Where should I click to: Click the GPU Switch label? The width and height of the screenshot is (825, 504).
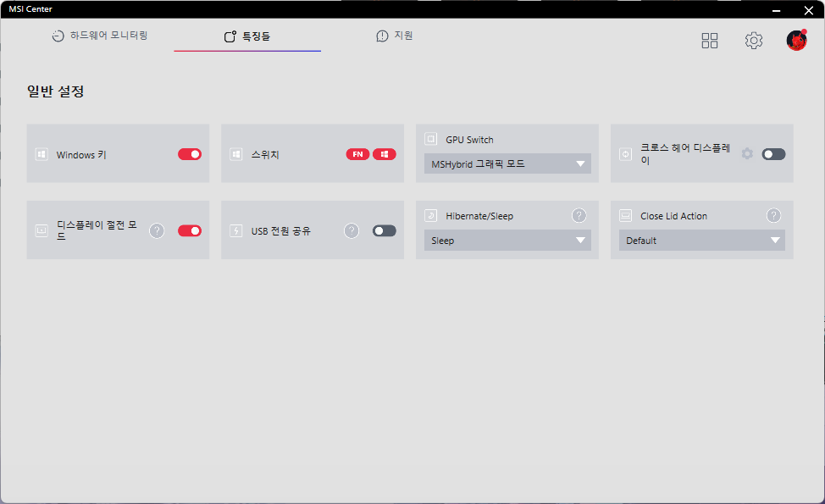click(469, 140)
